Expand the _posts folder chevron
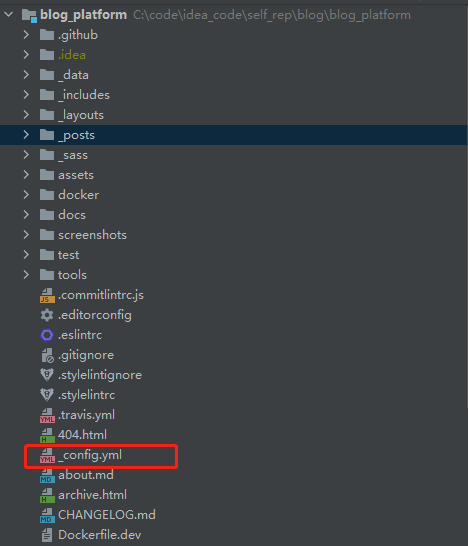Screen dimensions: 468x546 click(26, 135)
